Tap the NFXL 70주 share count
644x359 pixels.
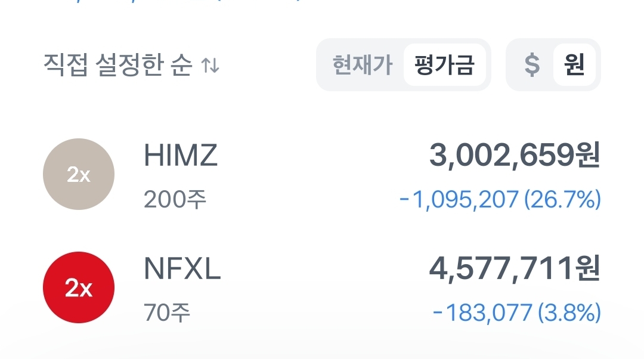coord(167,312)
